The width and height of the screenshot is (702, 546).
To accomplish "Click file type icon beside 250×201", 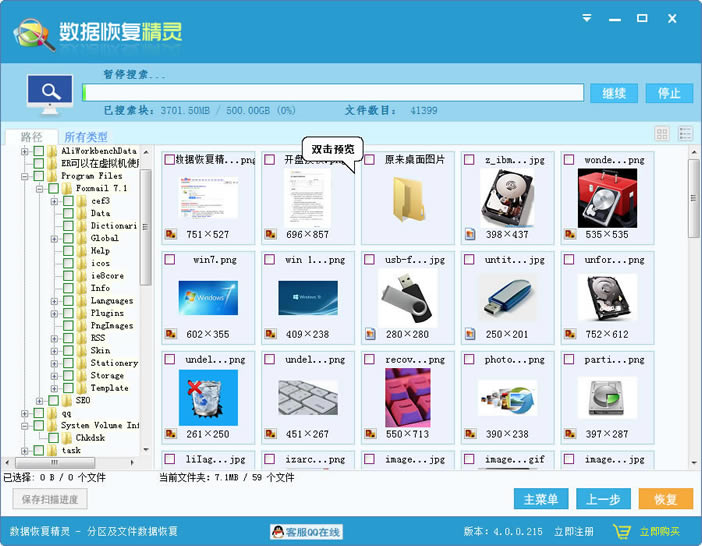I will pyautogui.click(x=470, y=333).
